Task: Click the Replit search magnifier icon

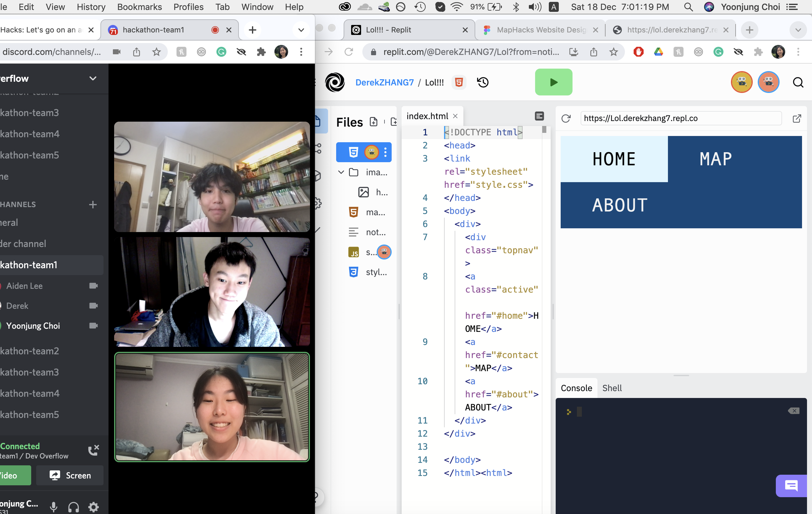Action: coord(798,82)
